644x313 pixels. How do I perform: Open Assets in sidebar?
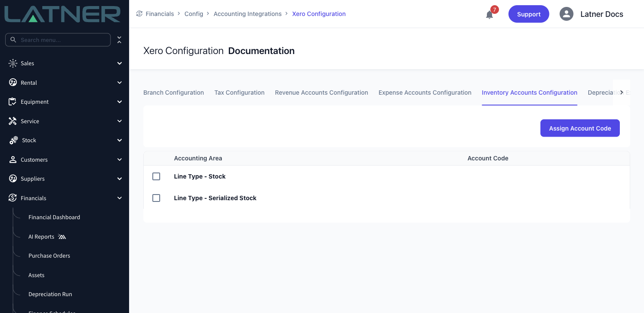36,275
